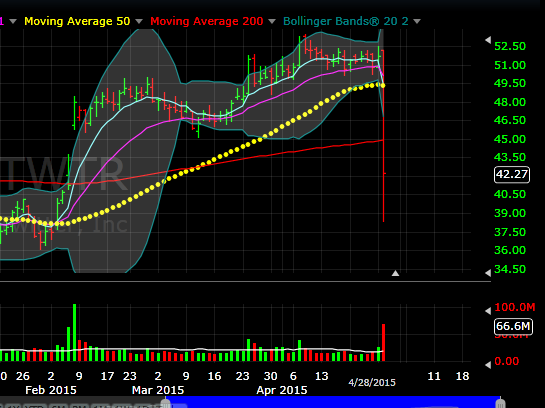Open the Moving Average 200 dropdown arrow
This screenshot has height=408, width=545.
point(272,22)
